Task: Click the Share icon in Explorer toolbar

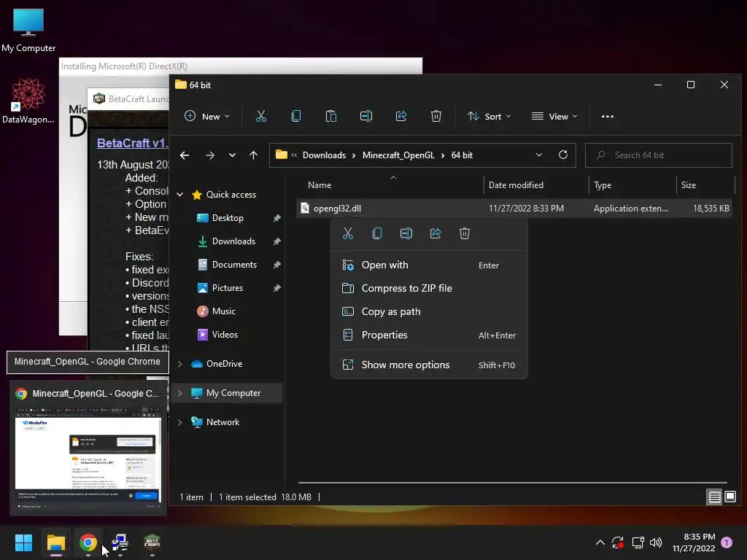Action: pos(401,116)
